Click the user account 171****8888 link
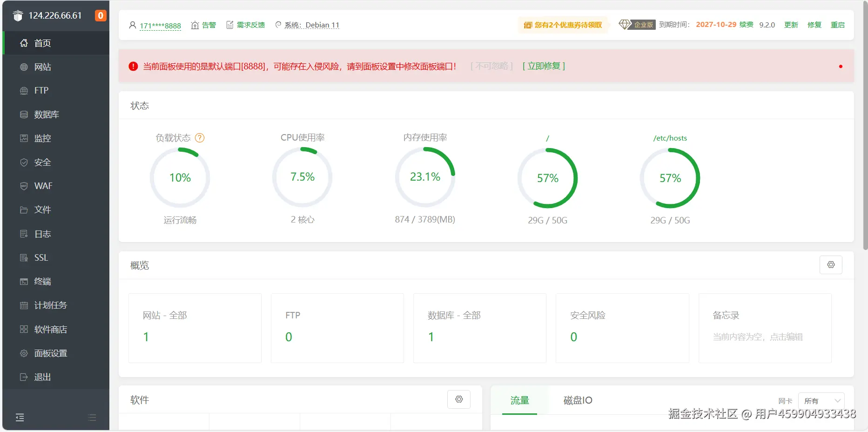This screenshot has width=868, height=432. coord(160,26)
